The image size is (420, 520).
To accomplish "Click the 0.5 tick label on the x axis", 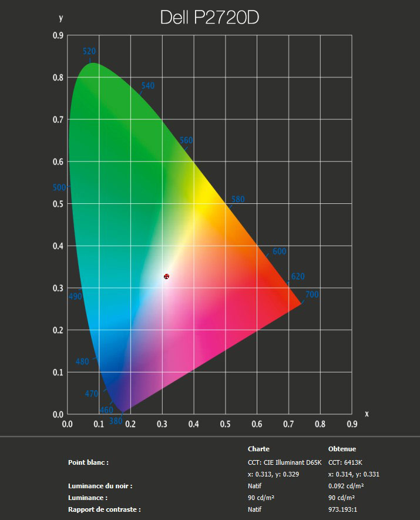I will coord(225,424).
